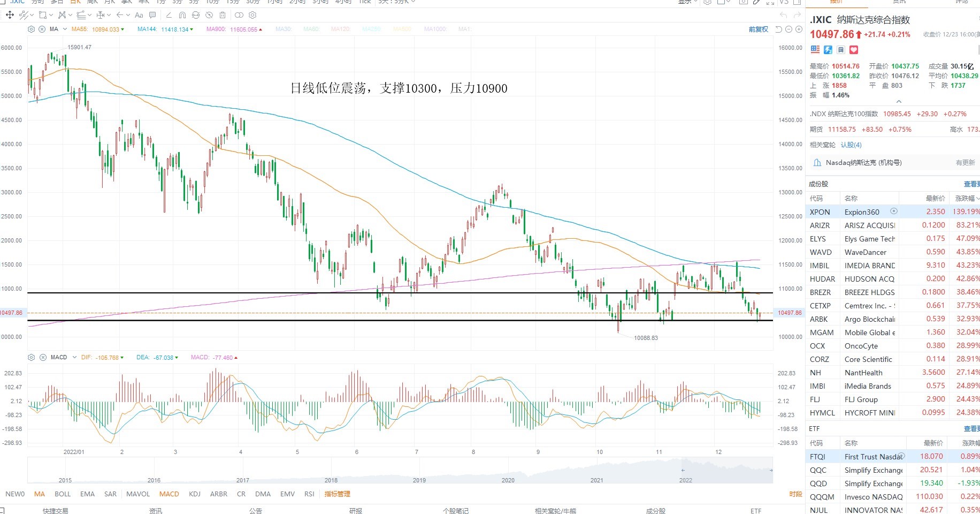The width and height of the screenshot is (980, 514).
Task: Select the crosshair move tool
Action: pos(10,15)
